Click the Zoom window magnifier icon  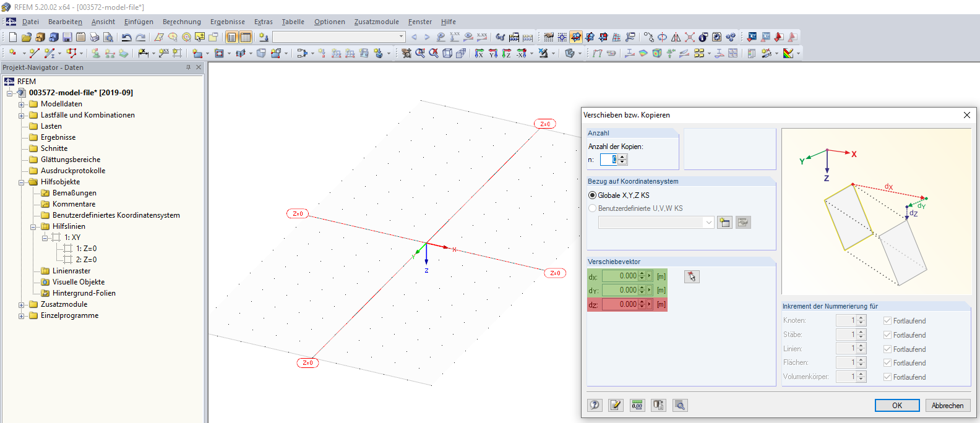(x=420, y=53)
